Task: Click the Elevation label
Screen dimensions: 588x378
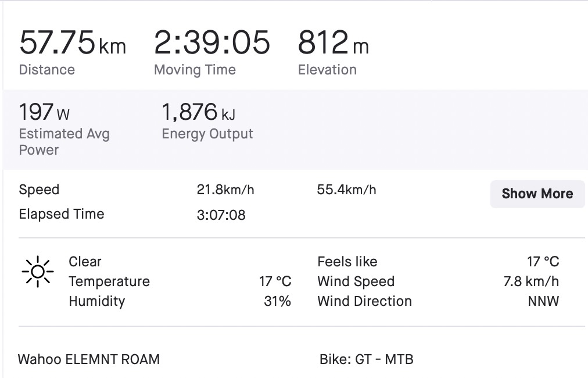Action: click(x=327, y=70)
